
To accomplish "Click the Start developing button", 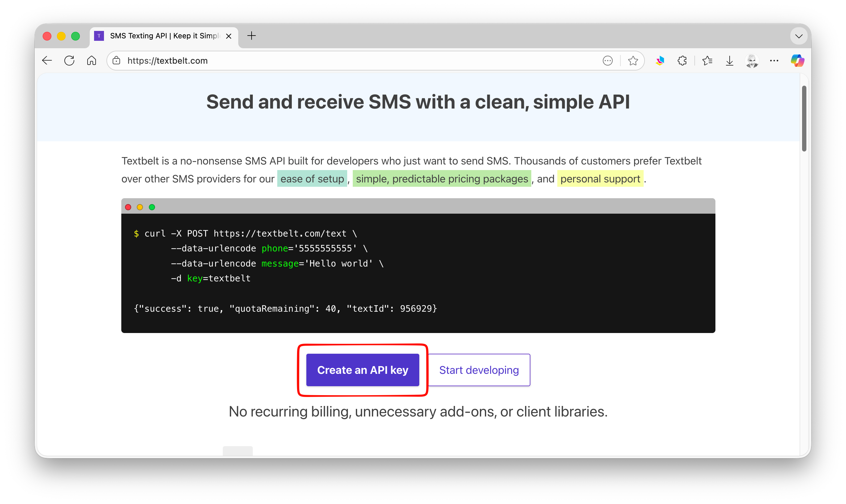I will pyautogui.click(x=479, y=370).
